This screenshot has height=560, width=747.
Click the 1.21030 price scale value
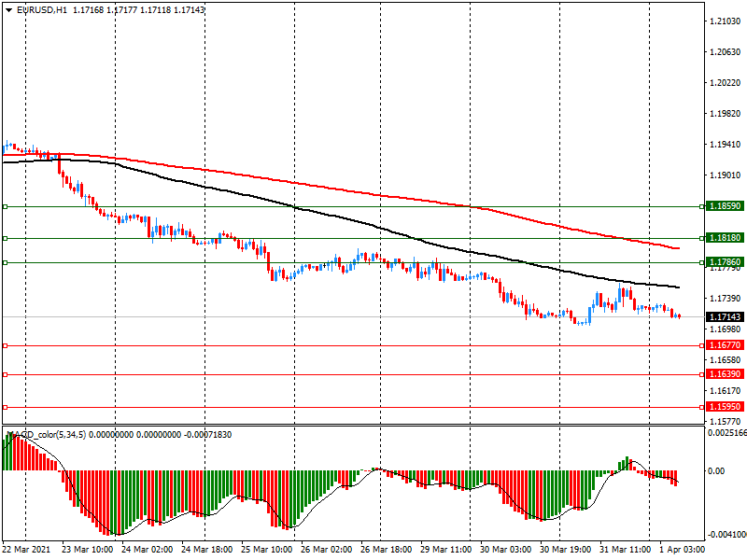point(726,21)
